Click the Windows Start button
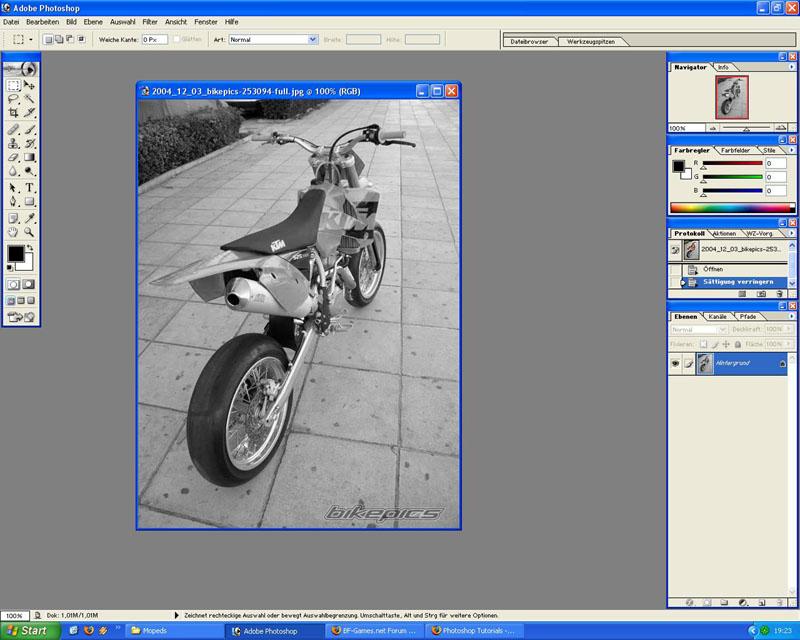The width and height of the screenshot is (800, 640). tap(28, 631)
